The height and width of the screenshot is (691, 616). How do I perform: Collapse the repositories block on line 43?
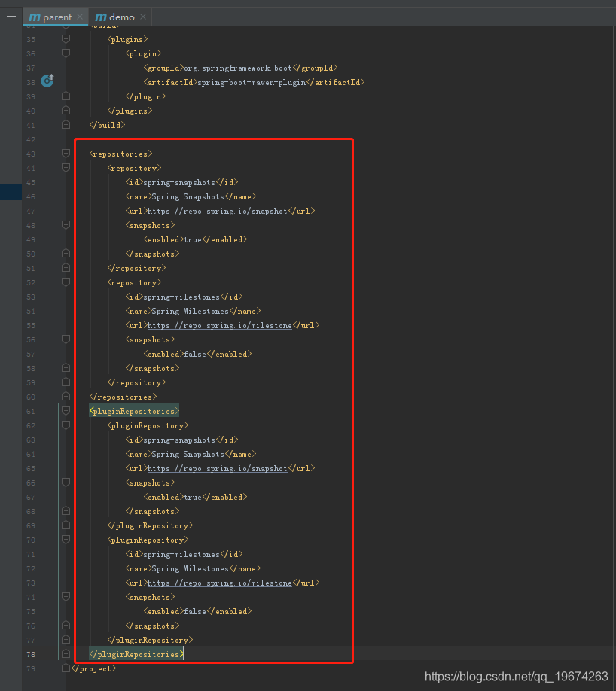[66, 154]
